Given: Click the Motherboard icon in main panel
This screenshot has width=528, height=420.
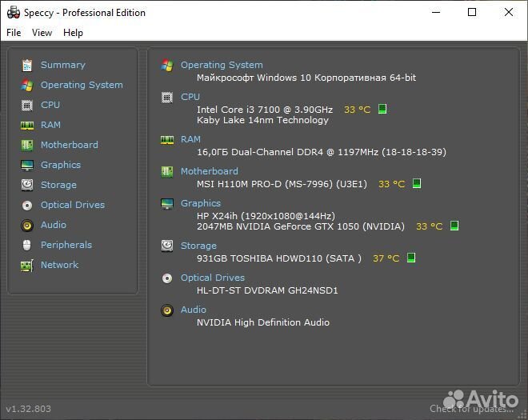Looking at the screenshot, I should [167, 172].
